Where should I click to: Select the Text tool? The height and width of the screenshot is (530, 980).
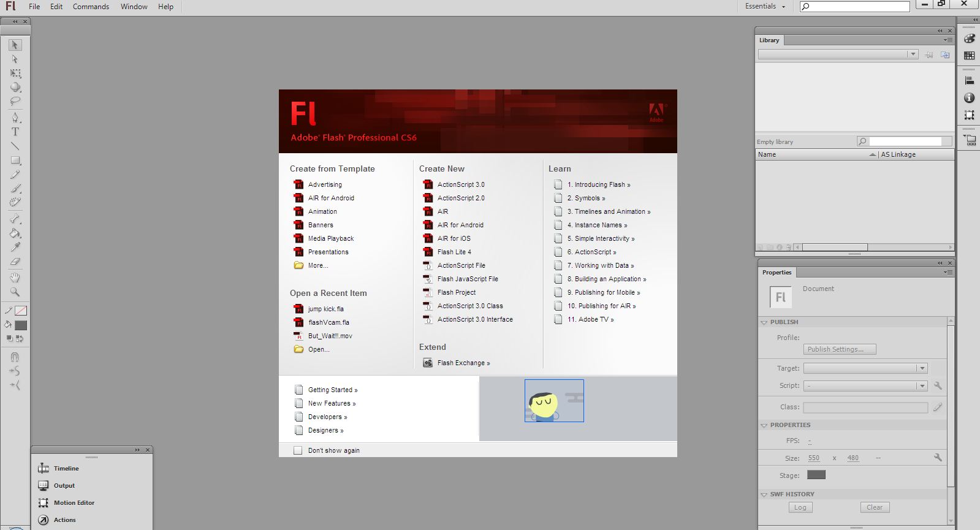15,131
